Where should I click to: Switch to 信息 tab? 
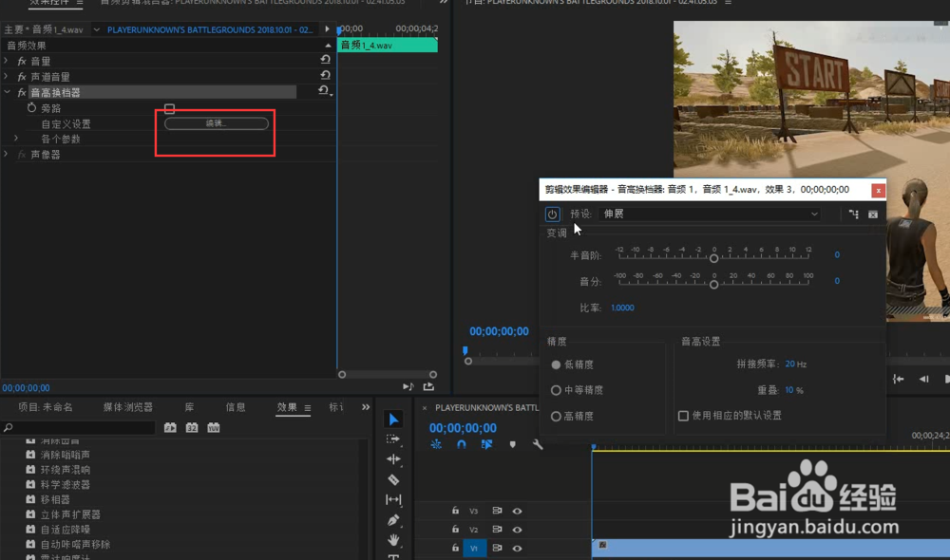pos(236,407)
